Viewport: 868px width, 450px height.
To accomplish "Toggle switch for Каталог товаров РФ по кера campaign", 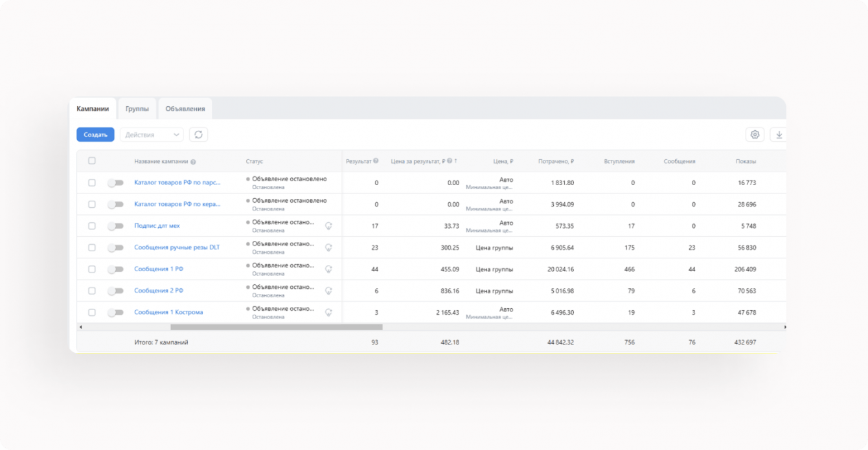I will 115,204.
